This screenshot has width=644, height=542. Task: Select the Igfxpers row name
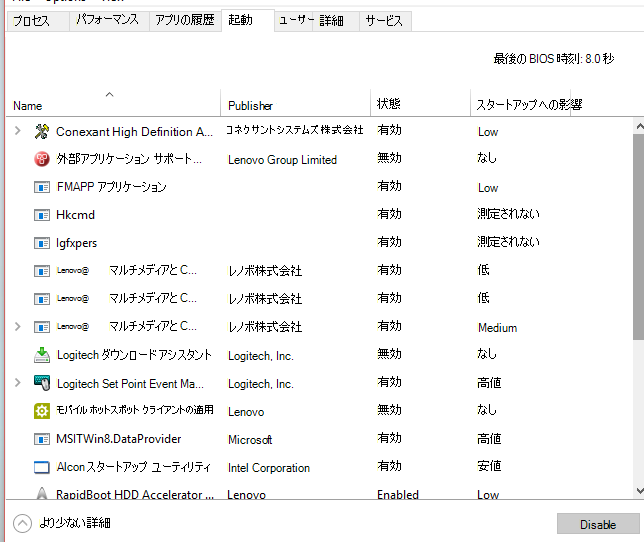click(x=77, y=243)
